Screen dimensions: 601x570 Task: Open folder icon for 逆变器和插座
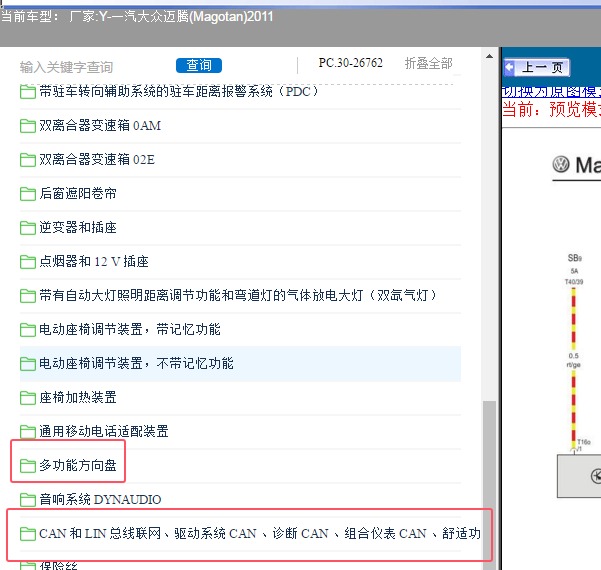[28, 228]
